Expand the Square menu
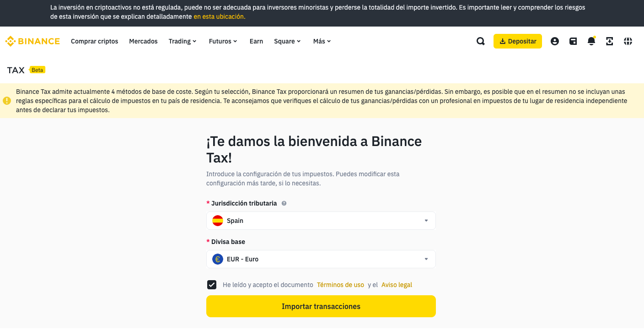 pos(288,41)
